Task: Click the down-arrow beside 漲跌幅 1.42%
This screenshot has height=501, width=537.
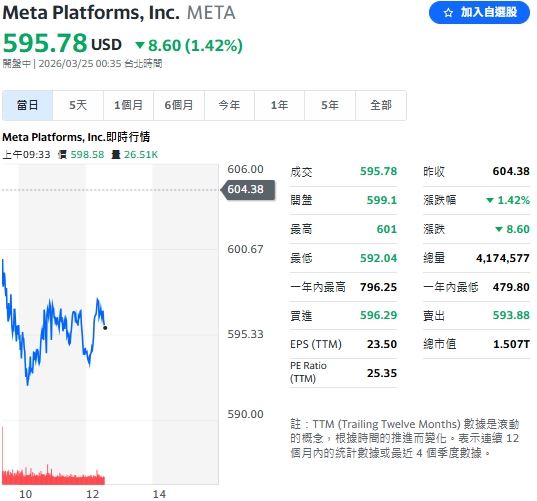Action: 490,200
